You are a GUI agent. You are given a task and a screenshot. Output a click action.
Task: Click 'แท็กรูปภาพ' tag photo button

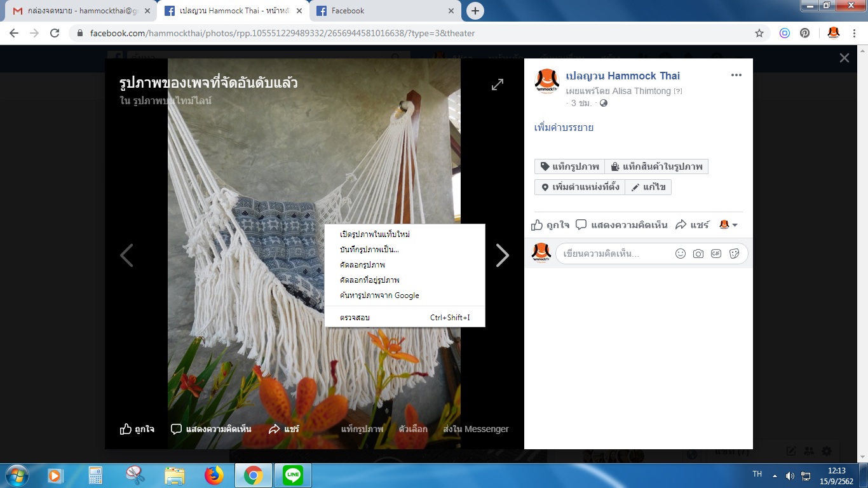click(x=569, y=166)
